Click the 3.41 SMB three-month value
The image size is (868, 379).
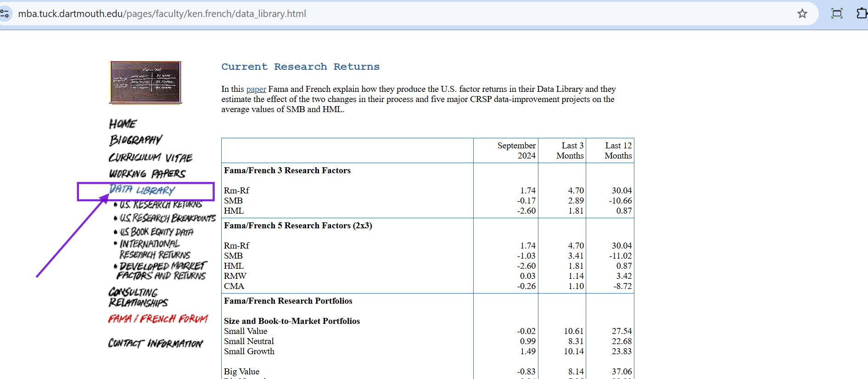pos(576,256)
